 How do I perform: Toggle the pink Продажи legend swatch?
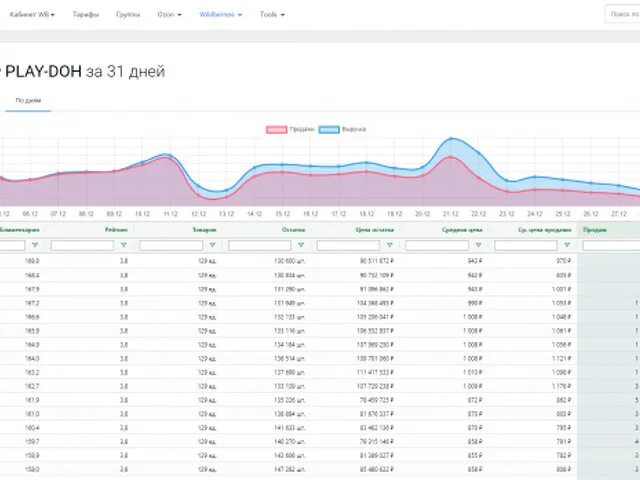(276, 130)
